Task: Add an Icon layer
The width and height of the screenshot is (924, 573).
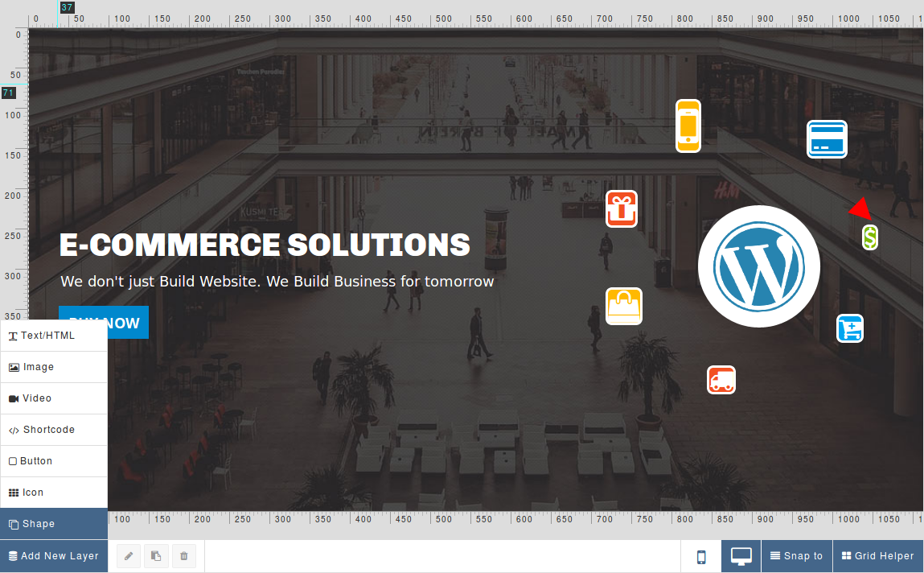Action: [54, 493]
